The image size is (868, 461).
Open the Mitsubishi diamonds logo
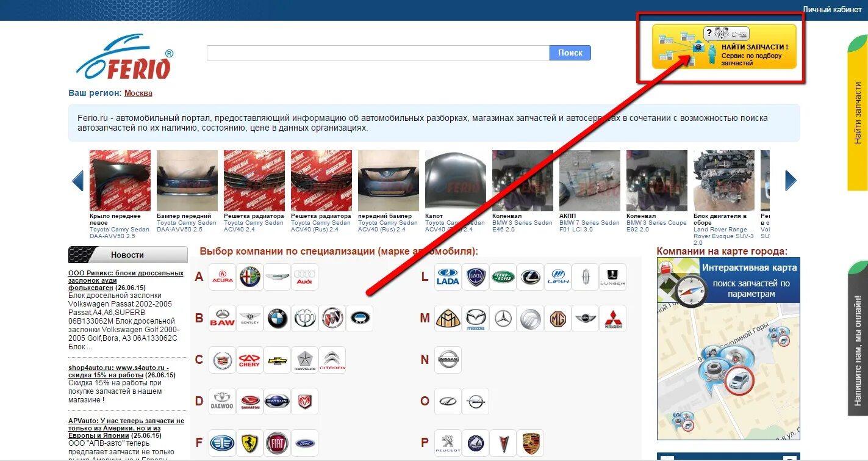pos(612,319)
